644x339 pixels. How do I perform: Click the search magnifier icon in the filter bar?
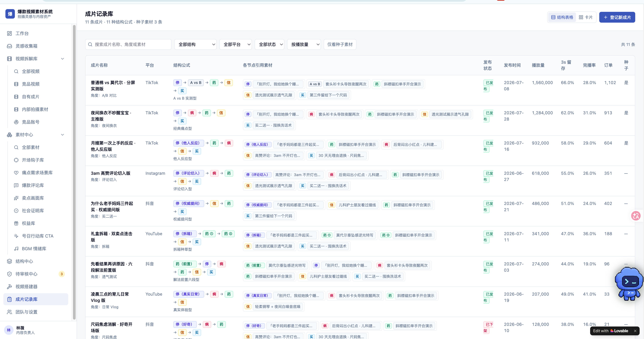tap(90, 45)
